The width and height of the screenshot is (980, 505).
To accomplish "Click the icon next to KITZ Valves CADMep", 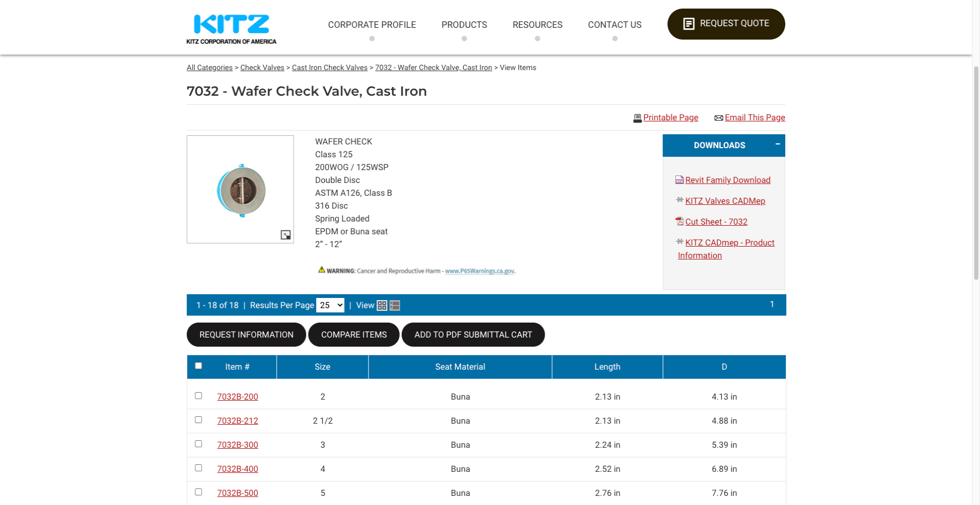I will [x=679, y=200].
